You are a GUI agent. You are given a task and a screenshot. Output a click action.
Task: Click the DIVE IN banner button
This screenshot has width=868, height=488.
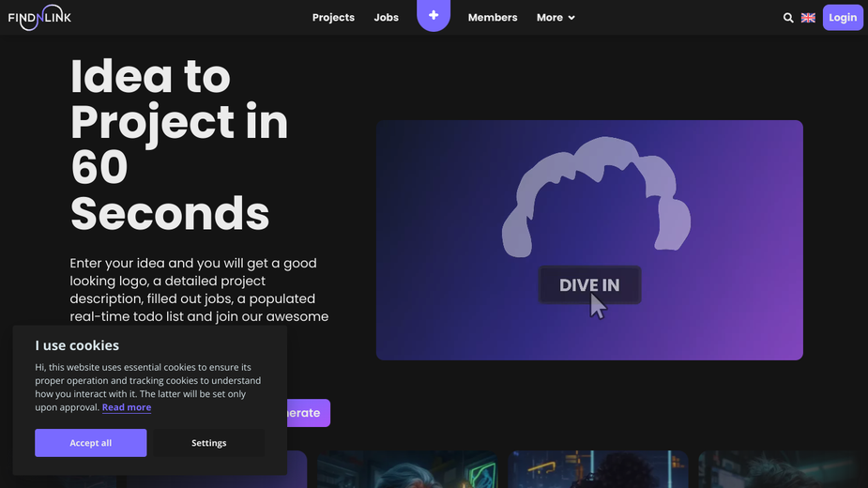(x=589, y=284)
